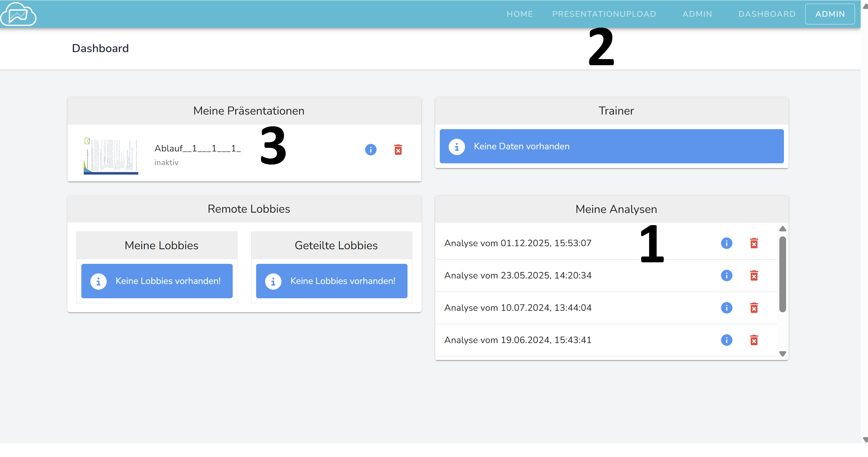Show info for analysis from 10.07.2024
The height and width of the screenshot is (457, 868).
pyautogui.click(x=726, y=308)
